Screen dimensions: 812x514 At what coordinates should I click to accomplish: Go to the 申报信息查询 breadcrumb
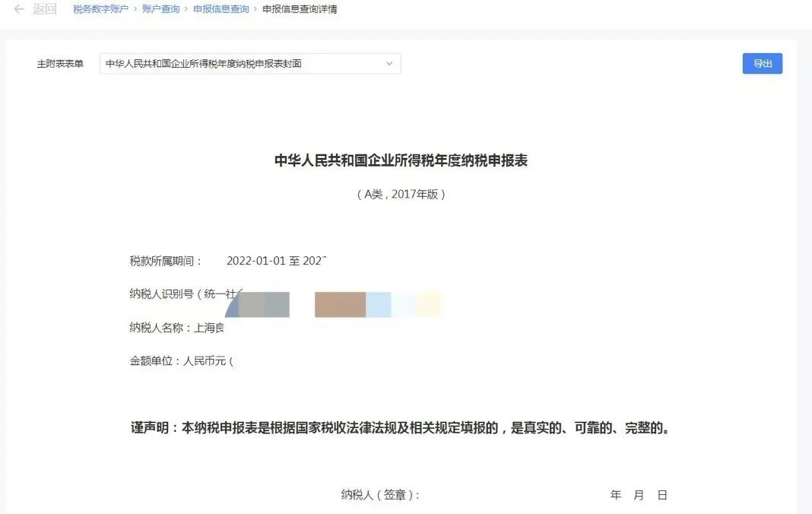click(220, 9)
